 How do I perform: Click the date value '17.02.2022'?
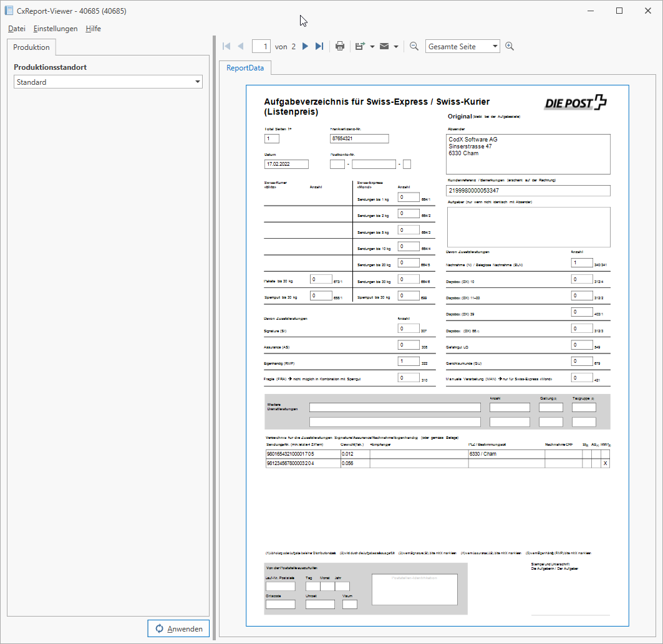pos(286,164)
